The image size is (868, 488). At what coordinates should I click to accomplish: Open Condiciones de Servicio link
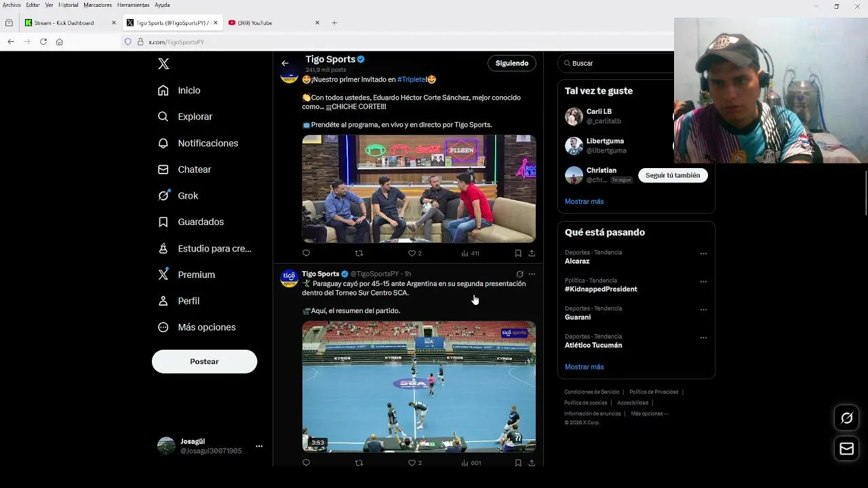[x=592, y=392]
